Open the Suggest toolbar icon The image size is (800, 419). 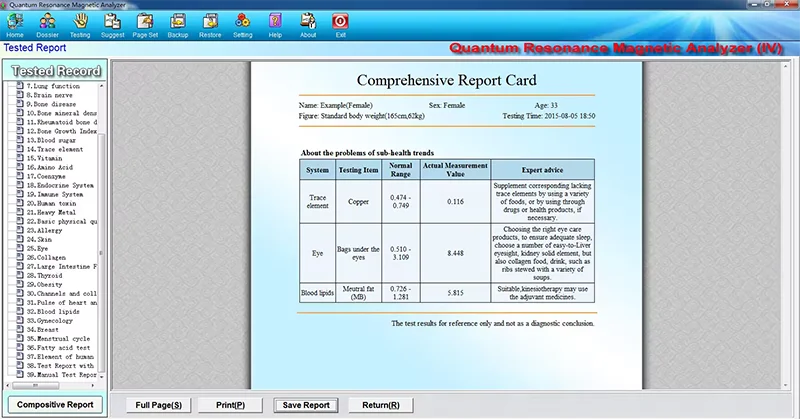click(112, 22)
